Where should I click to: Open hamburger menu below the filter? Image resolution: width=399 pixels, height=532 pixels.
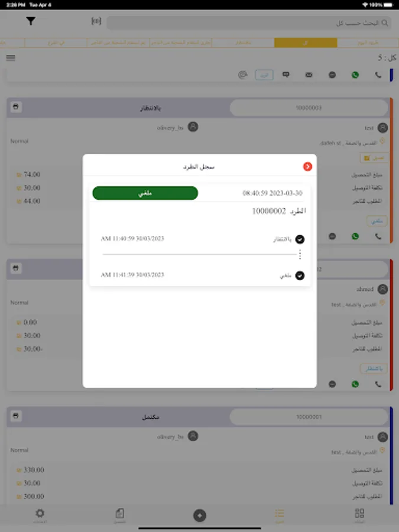pos(11,58)
